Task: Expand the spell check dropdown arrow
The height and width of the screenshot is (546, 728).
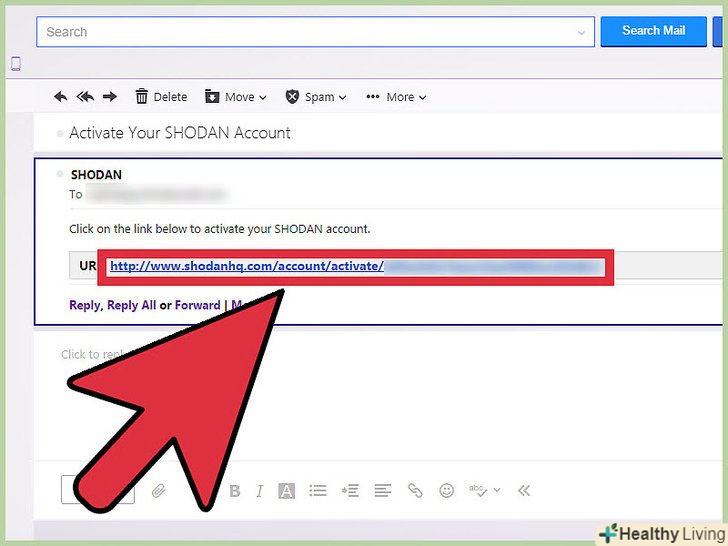Action: (497, 490)
